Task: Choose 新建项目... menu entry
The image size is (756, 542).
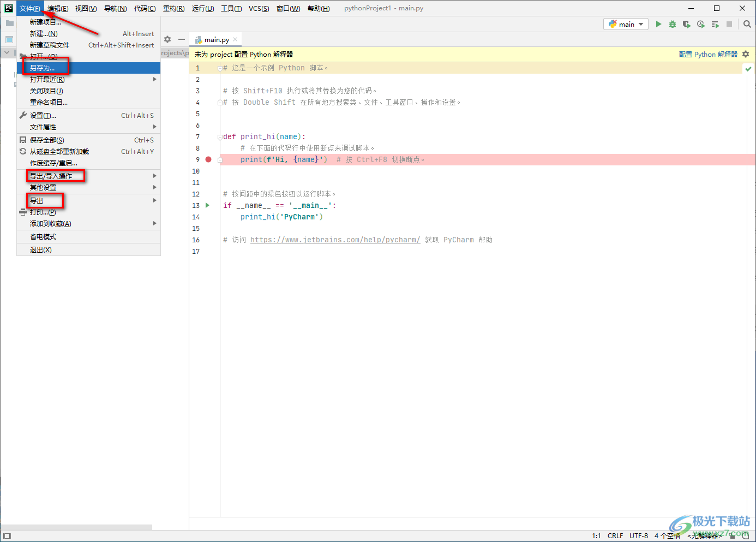Action: point(88,22)
